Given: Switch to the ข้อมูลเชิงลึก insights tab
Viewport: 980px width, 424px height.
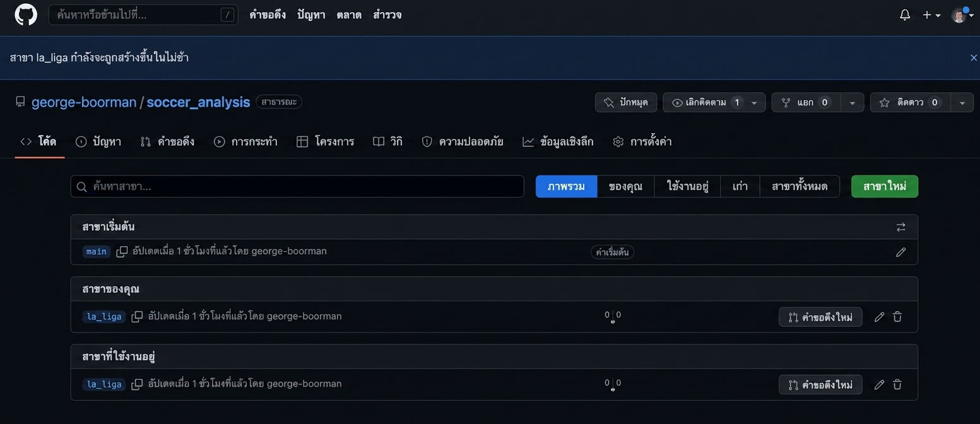Looking at the screenshot, I should (558, 141).
